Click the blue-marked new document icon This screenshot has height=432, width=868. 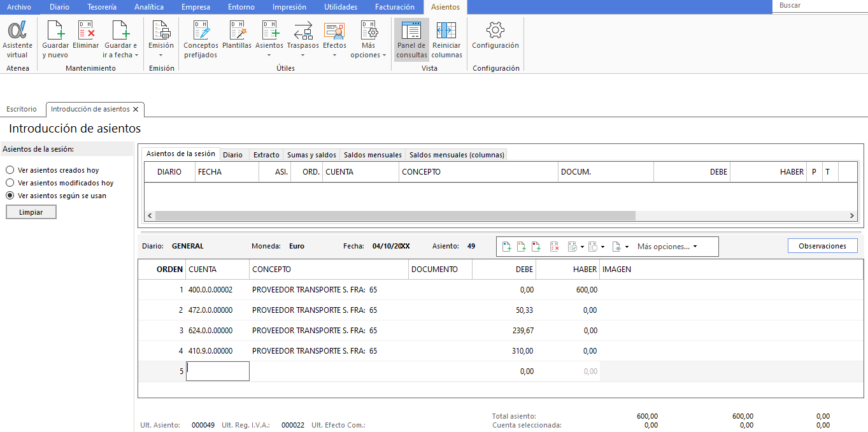[507, 247]
